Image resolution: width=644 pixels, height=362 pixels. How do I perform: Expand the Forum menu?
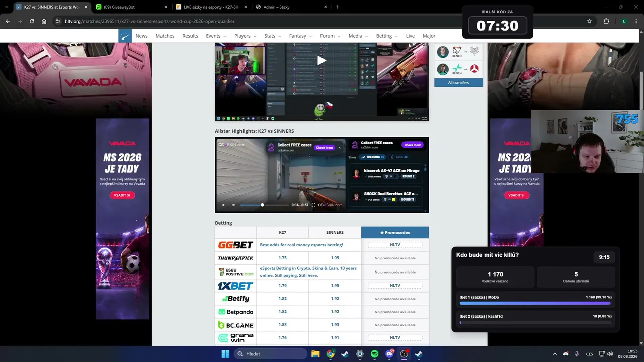(330, 36)
